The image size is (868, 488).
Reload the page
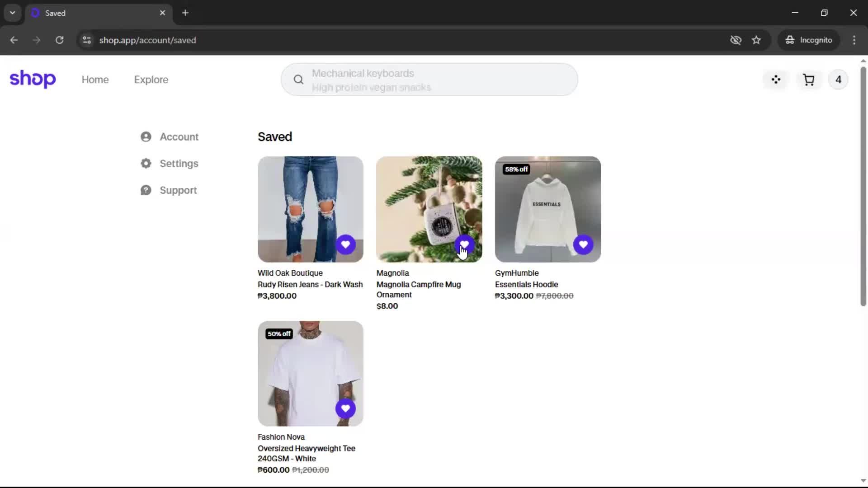[x=59, y=40]
